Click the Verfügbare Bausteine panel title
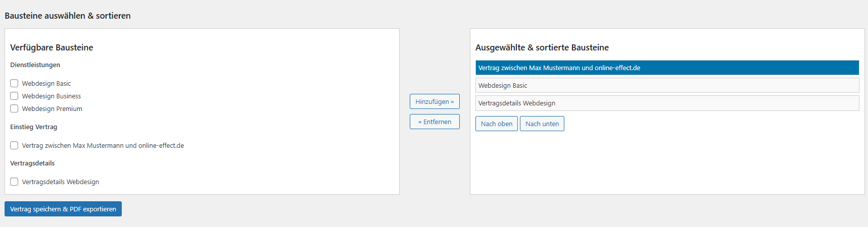The image size is (868, 227). point(52,47)
